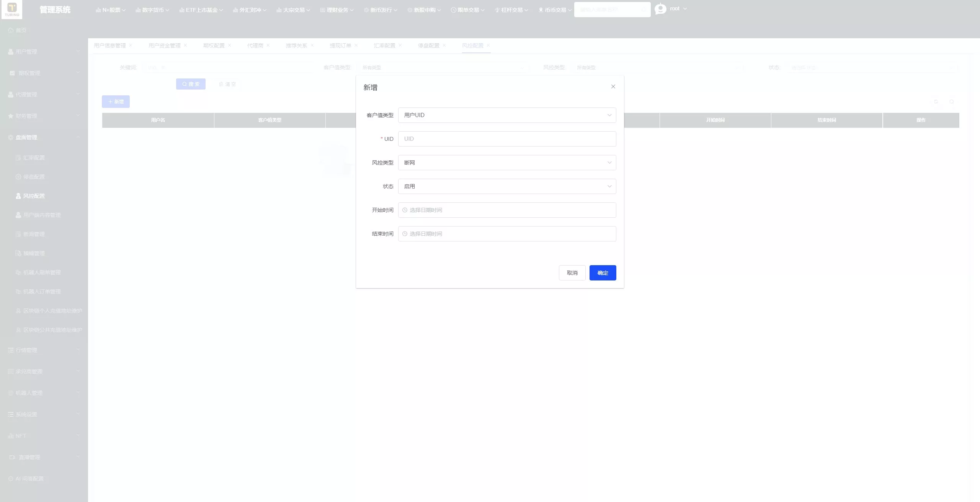Open the 风控类型 dropdown showing 断网
980x502 pixels.
[x=507, y=163]
